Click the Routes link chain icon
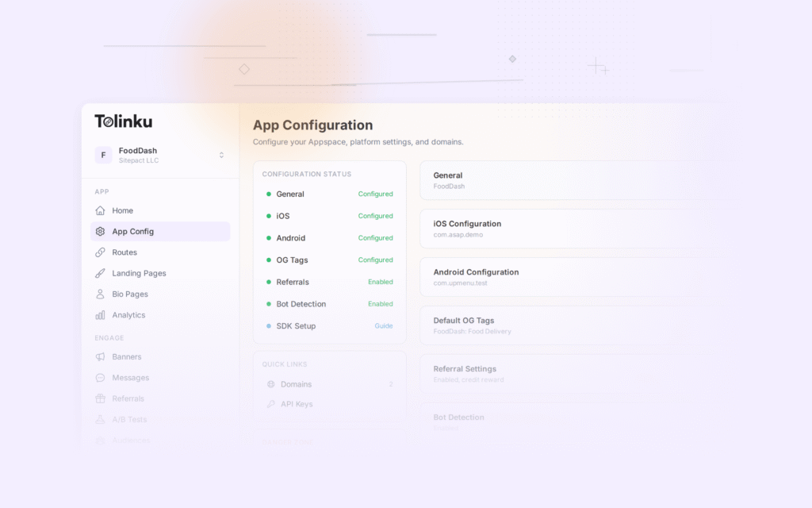 pos(100,252)
